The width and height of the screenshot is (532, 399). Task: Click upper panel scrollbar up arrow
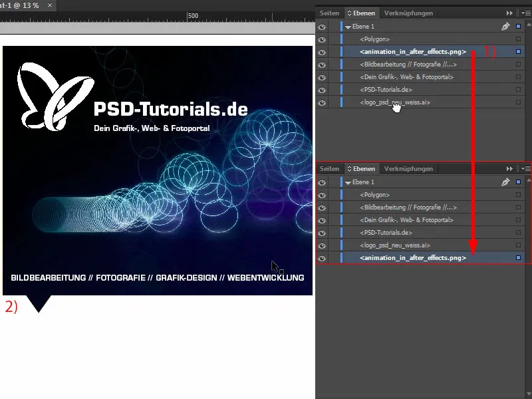click(x=529, y=25)
